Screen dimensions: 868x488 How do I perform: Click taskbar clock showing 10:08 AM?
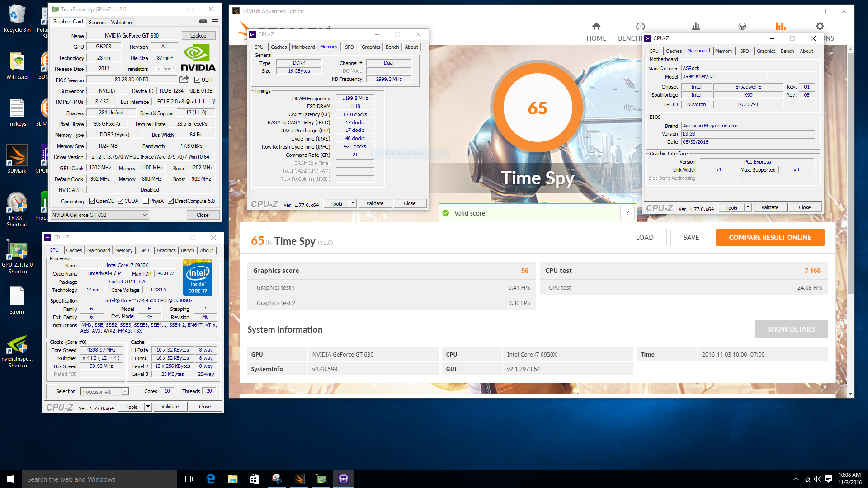(849, 479)
